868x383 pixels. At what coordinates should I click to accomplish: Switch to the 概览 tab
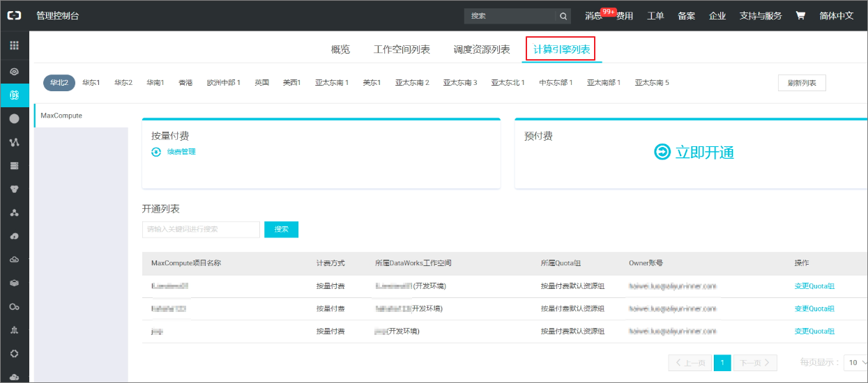[340, 49]
